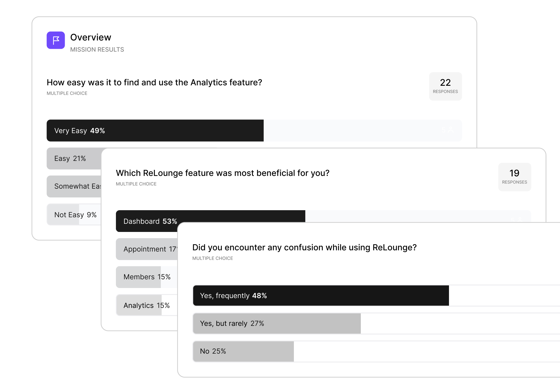
Task: Select the Mission Results subtitle
Action: pos(97,50)
